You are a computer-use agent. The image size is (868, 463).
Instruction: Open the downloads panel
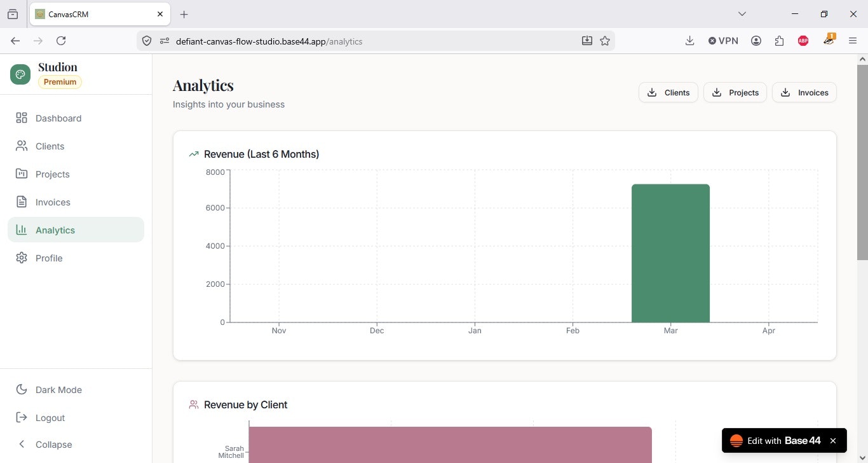point(689,41)
